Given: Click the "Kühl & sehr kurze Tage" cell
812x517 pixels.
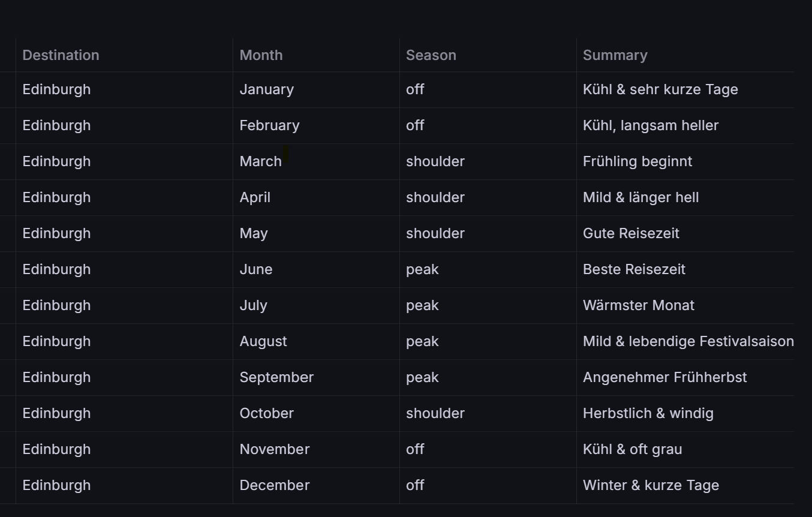Looking at the screenshot, I should [660, 89].
